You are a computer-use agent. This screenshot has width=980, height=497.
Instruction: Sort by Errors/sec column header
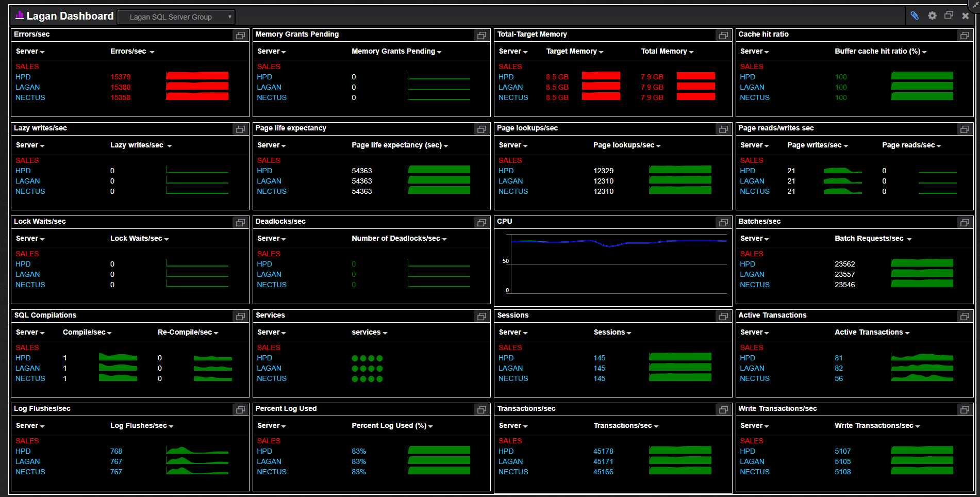pyautogui.click(x=132, y=51)
